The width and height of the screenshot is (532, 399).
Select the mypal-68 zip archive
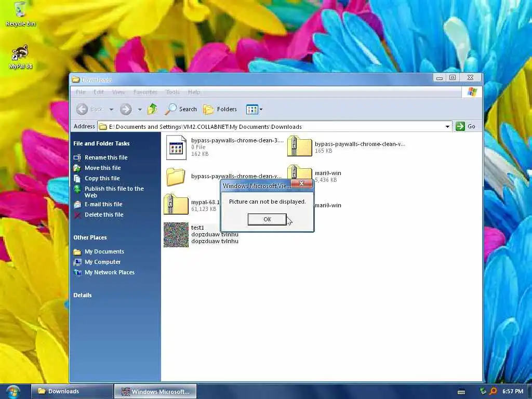(x=192, y=205)
